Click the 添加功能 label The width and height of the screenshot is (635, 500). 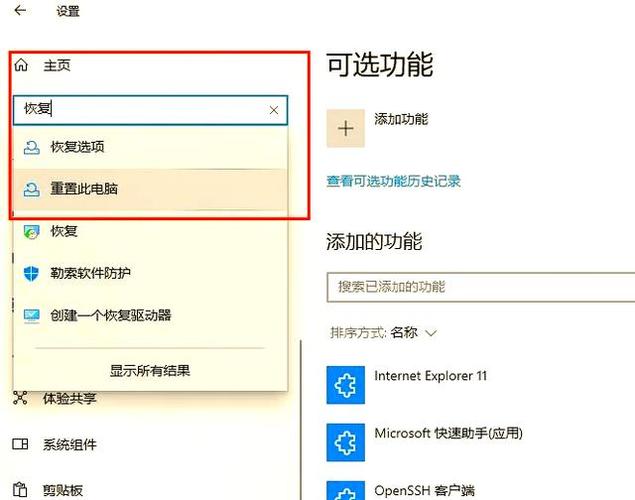click(401, 119)
